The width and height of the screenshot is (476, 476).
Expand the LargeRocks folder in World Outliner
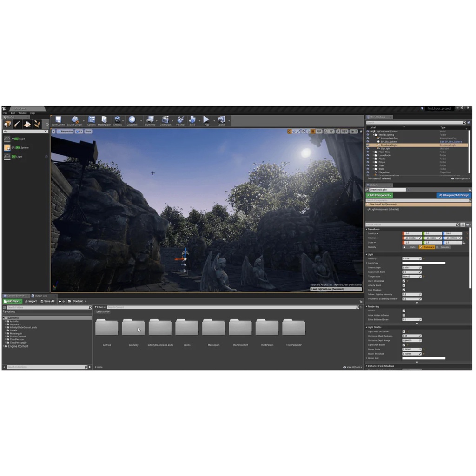(373, 155)
